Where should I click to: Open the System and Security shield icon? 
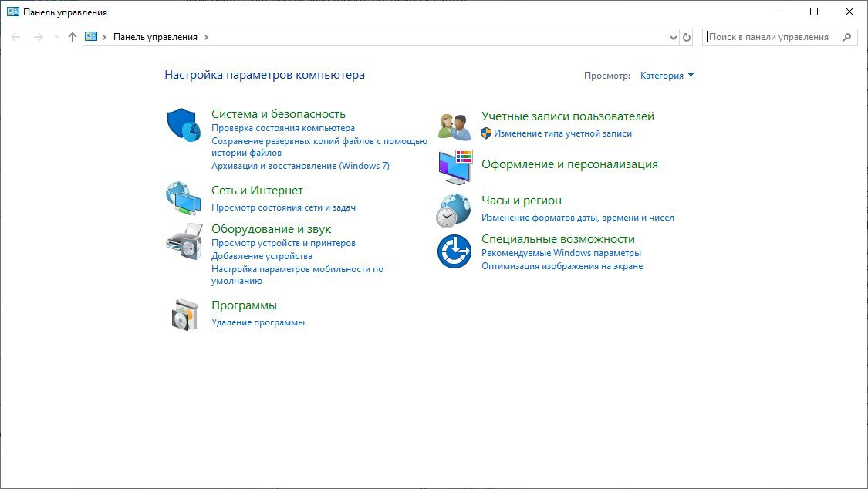(x=183, y=125)
